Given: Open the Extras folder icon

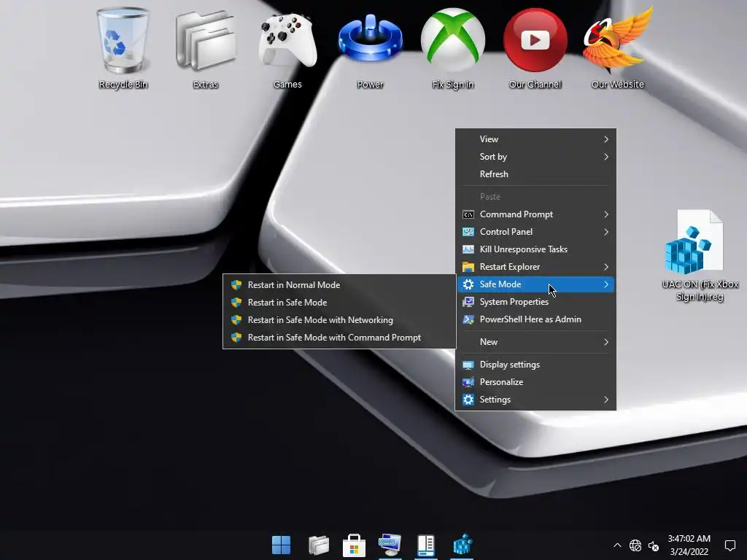Looking at the screenshot, I should pyautogui.click(x=205, y=48).
